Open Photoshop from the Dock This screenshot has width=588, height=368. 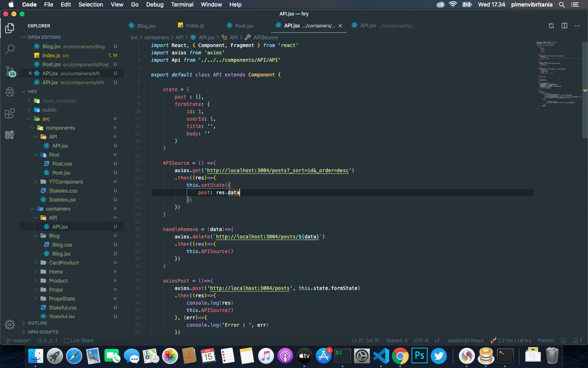(419, 355)
